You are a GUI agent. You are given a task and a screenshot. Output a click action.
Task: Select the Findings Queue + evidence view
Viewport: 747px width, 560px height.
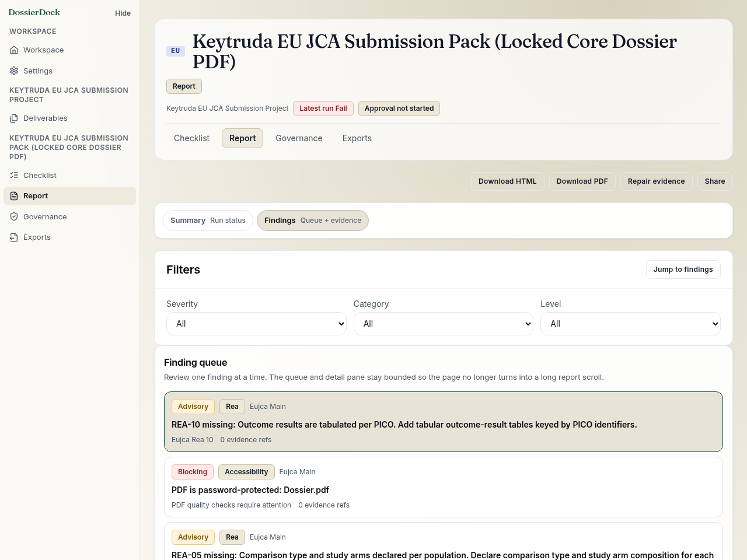tap(313, 220)
